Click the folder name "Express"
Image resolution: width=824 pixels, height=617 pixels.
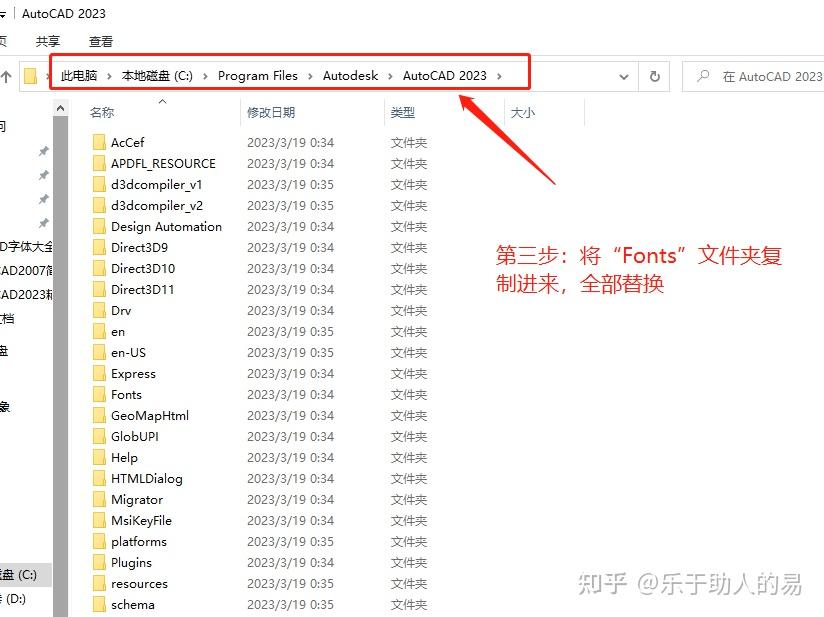pos(133,374)
